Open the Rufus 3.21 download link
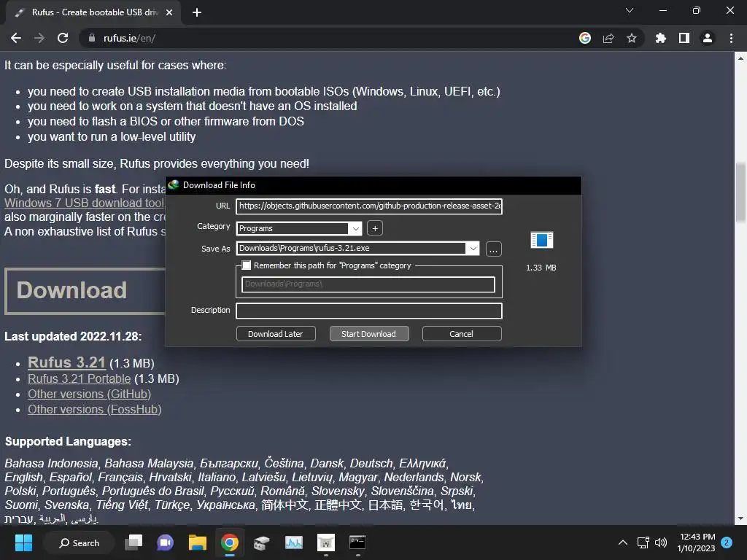 [x=66, y=362]
